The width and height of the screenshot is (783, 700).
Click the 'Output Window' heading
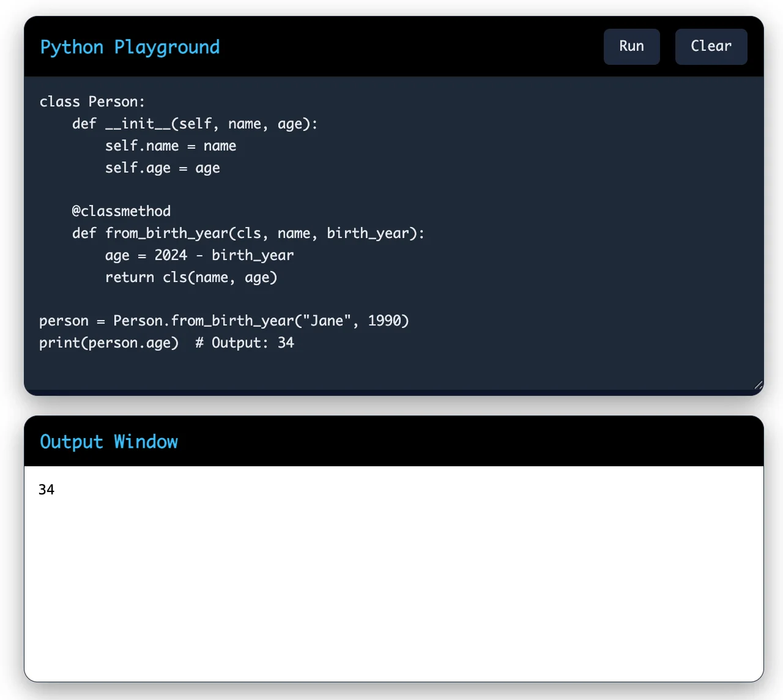(109, 442)
